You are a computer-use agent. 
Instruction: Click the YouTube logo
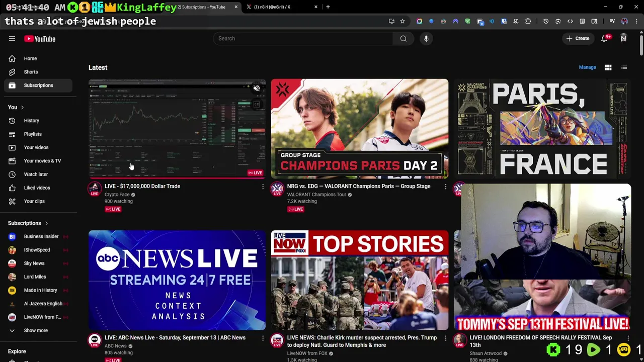(x=40, y=39)
